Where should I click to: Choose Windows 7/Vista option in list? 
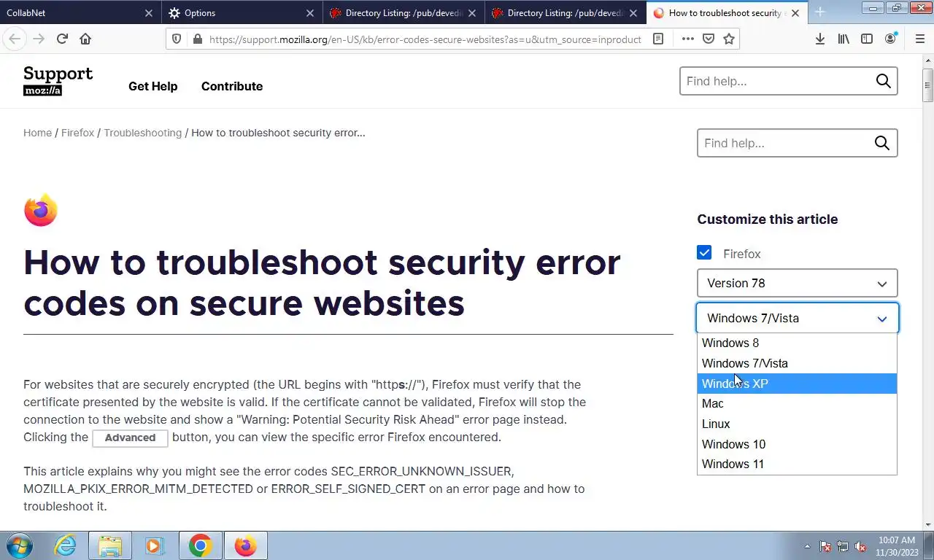(x=797, y=363)
